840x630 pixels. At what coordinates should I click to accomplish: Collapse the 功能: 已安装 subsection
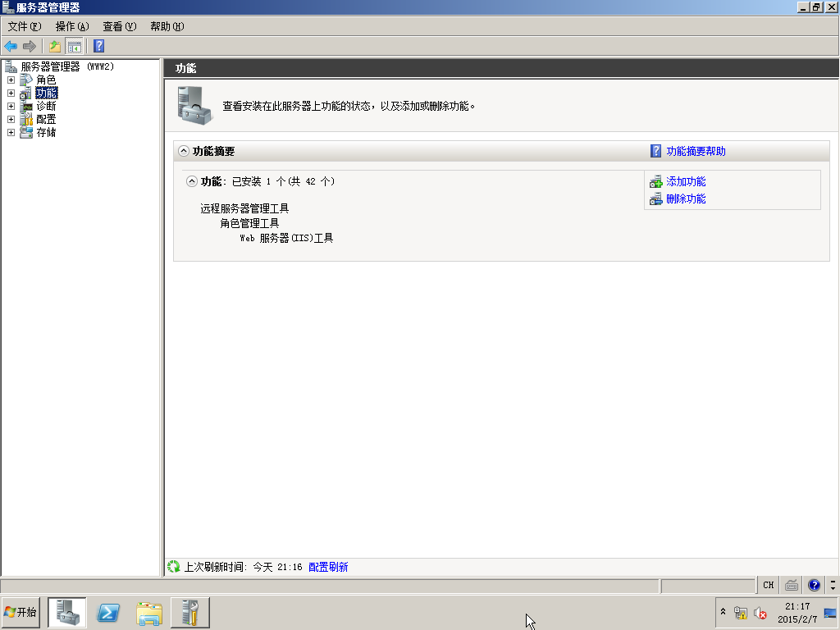coord(192,181)
